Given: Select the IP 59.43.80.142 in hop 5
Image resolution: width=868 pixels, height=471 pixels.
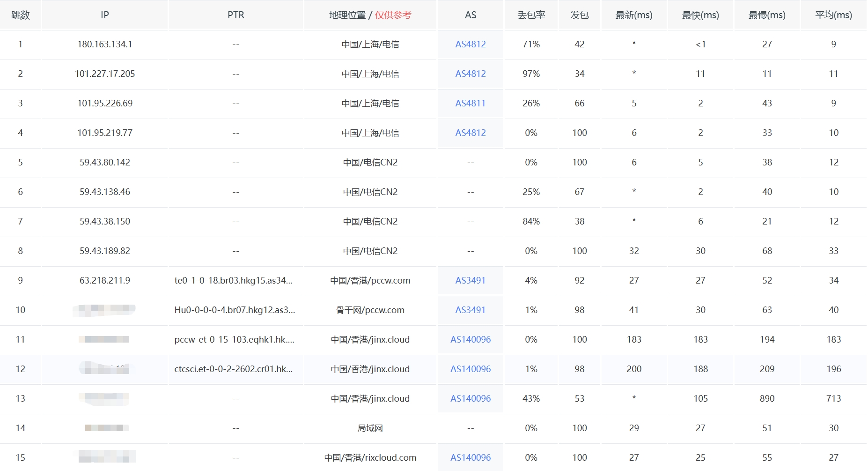Looking at the screenshot, I should (x=104, y=162).
